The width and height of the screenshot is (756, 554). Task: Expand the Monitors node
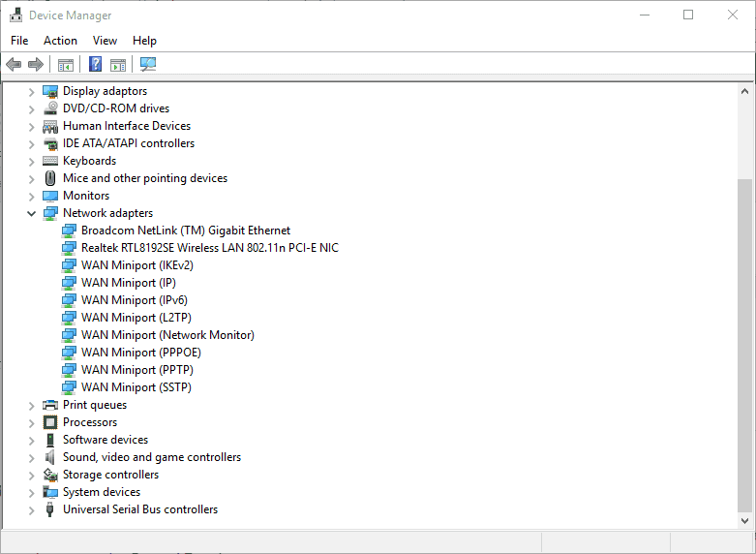[x=31, y=197]
